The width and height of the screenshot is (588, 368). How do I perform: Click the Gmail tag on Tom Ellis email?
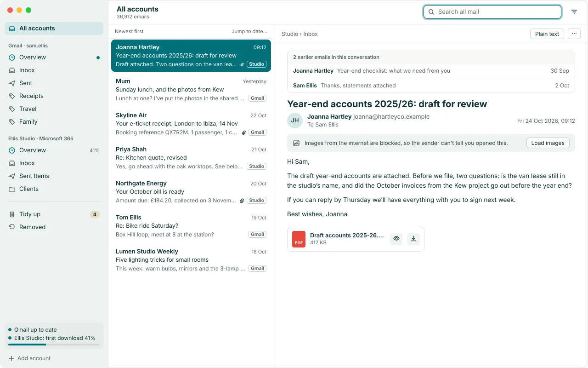(x=258, y=235)
